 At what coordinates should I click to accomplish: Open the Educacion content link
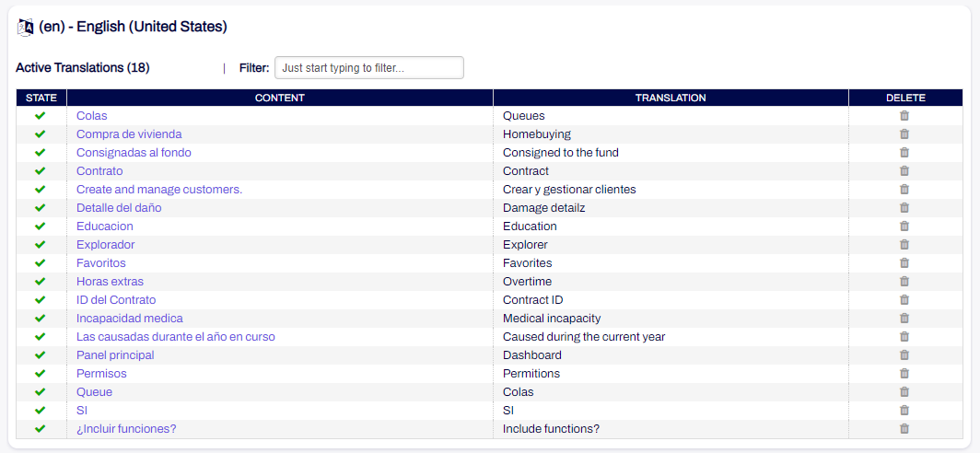tap(104, 226)
